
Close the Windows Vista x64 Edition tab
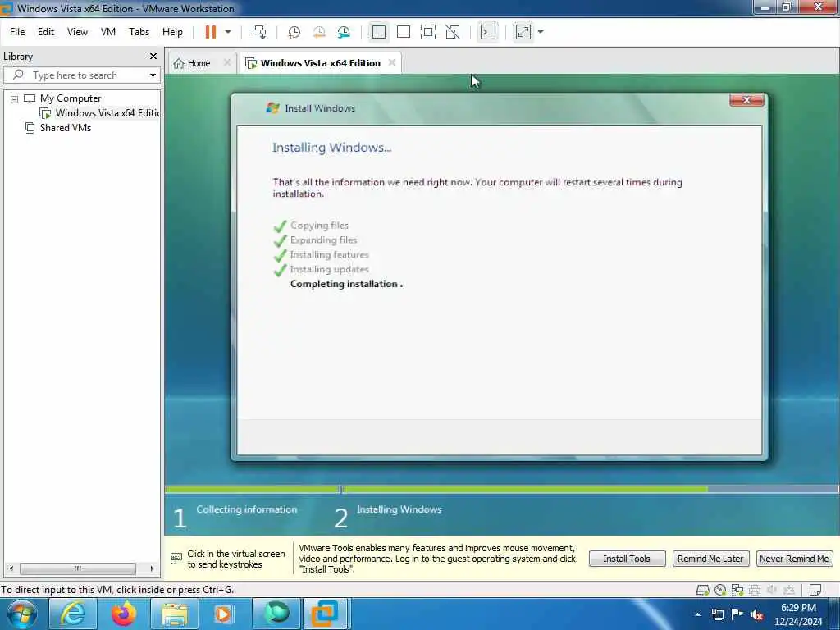[392, 62]
